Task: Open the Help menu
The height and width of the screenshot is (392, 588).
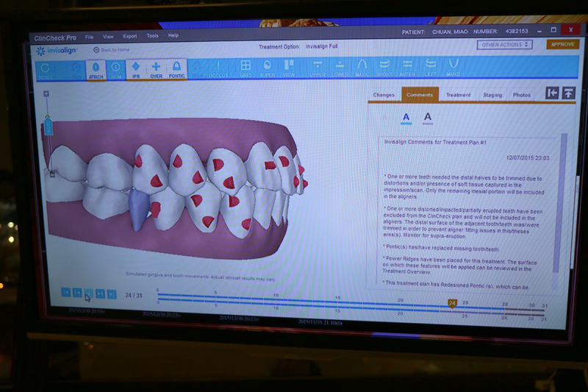Action: point(173,35)
